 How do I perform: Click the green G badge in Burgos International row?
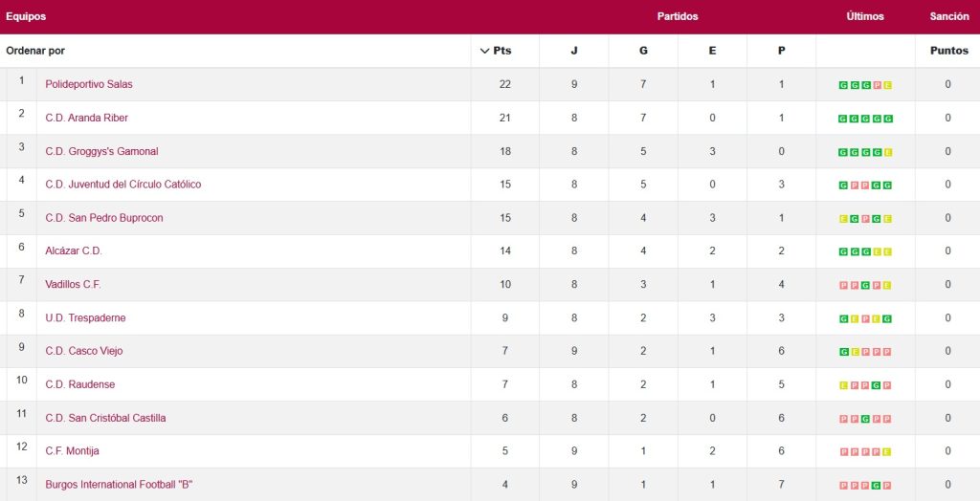click(877, 486)
